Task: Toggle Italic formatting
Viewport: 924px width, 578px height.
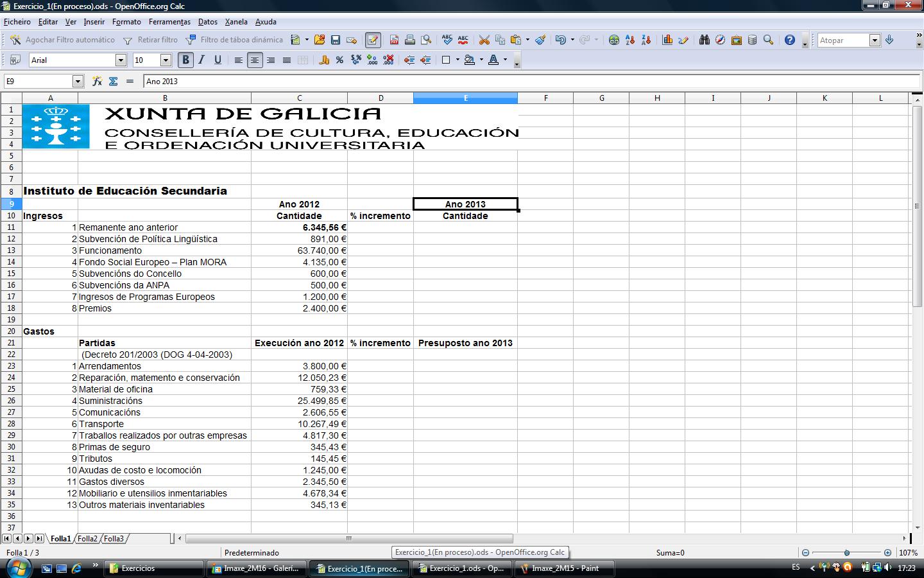Action: coord(201,60)
